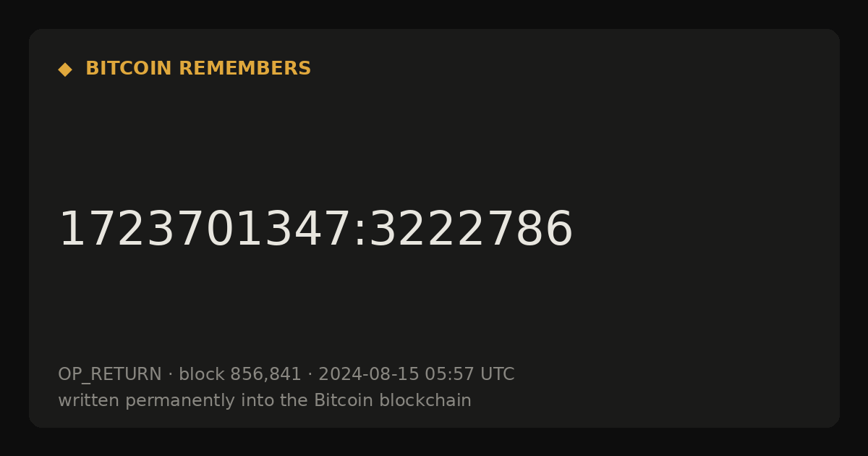
Task: Click the orange diamond icon
Action: (64, 69)
